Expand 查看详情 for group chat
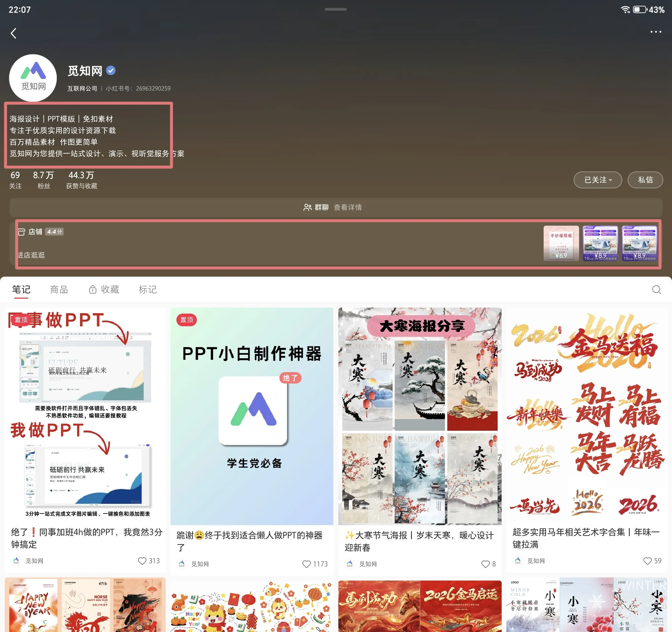The width and height of the screenshot is (672, 632). click(348, 207)
